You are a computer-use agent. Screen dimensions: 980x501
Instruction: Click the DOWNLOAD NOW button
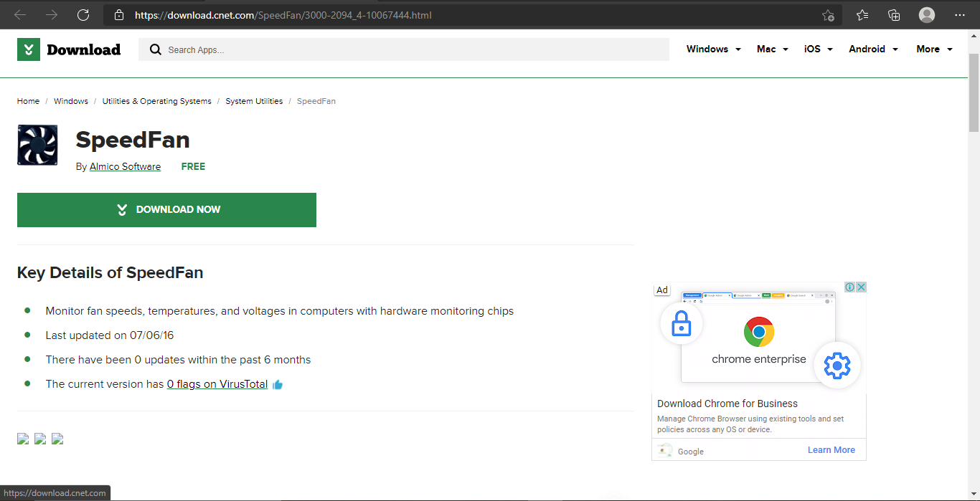pyautogui.click(x=166, y=210)
